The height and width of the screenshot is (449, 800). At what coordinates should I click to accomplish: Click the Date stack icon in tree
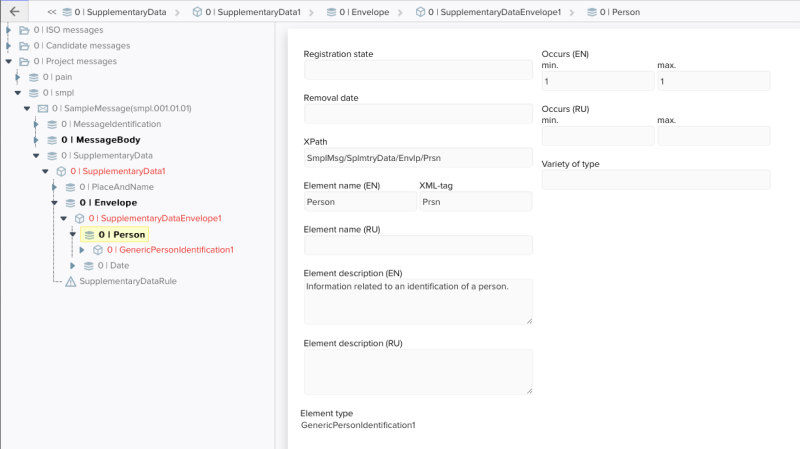(89, 266)
